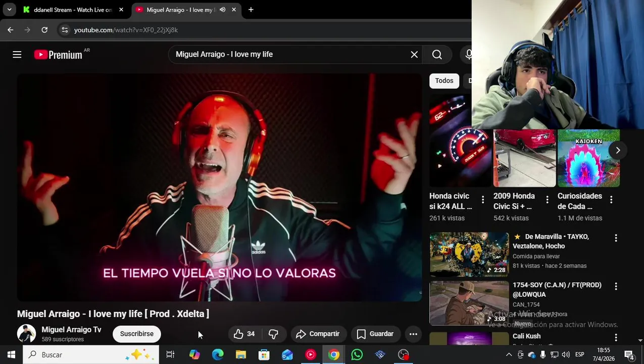Image resolution: width=644 pixels, height=364 pixels.
Task: Switch to the ddanell Stream tab
Action: coord(73,10)
